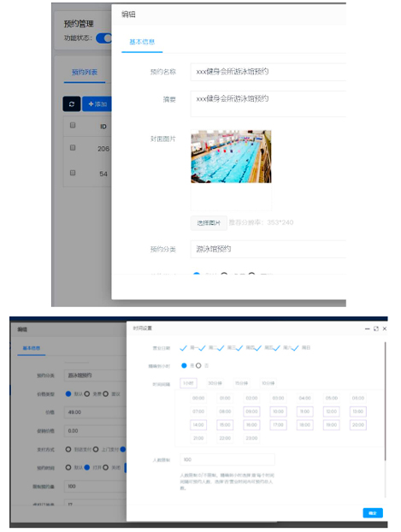The image size is (401, 532).
Task: Select the 面议 price type radio
Action: click(x=105, y=393)
